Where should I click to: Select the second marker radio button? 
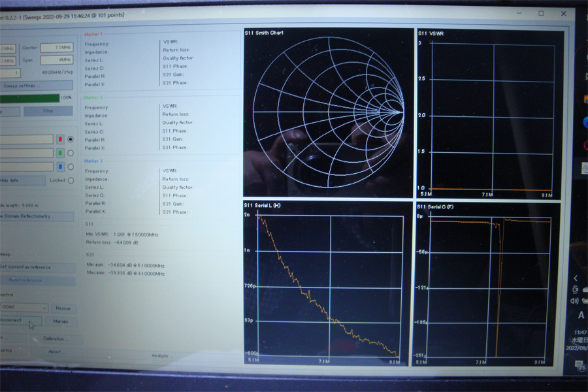(x=71, y=153)
